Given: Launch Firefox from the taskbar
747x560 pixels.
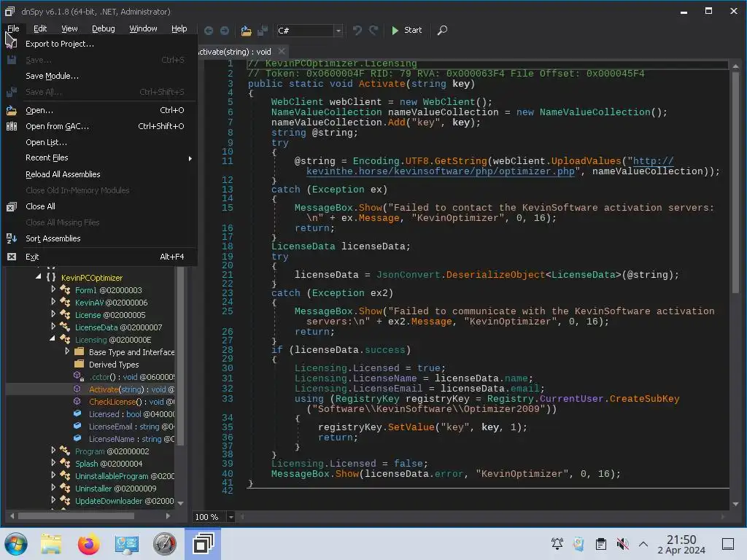Looking at the screenshot, I should point(88,544).
